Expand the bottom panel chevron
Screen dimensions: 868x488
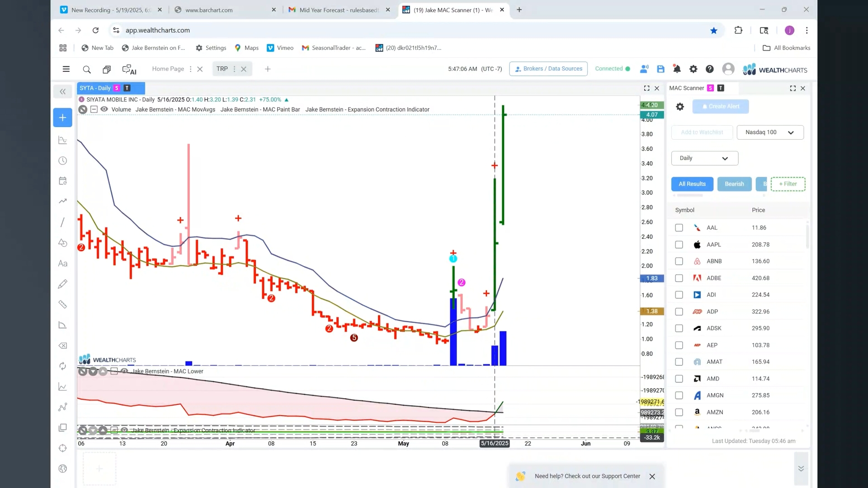[x=801, y=469]
